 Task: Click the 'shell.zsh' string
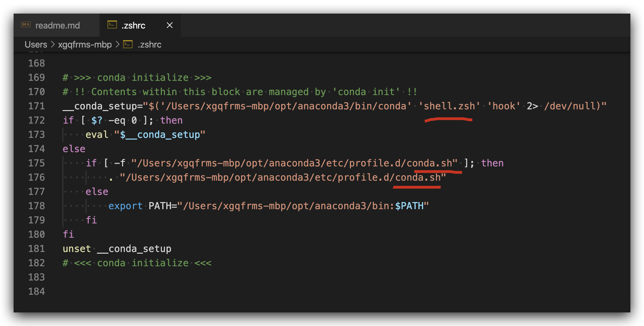(x=449, y=106)
